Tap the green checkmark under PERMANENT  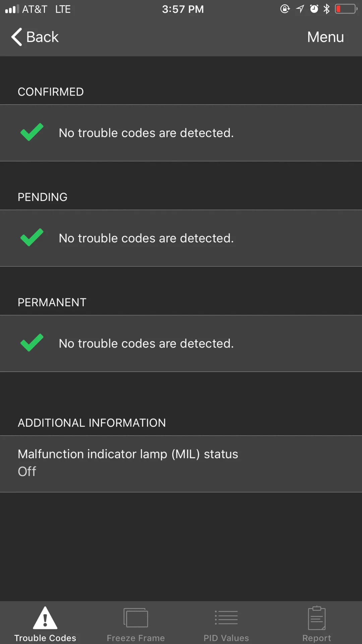[32, 343]
